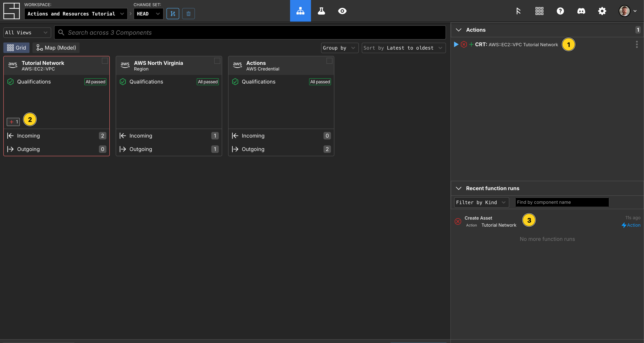Click Actions card Incoming row

coord(281,135)
